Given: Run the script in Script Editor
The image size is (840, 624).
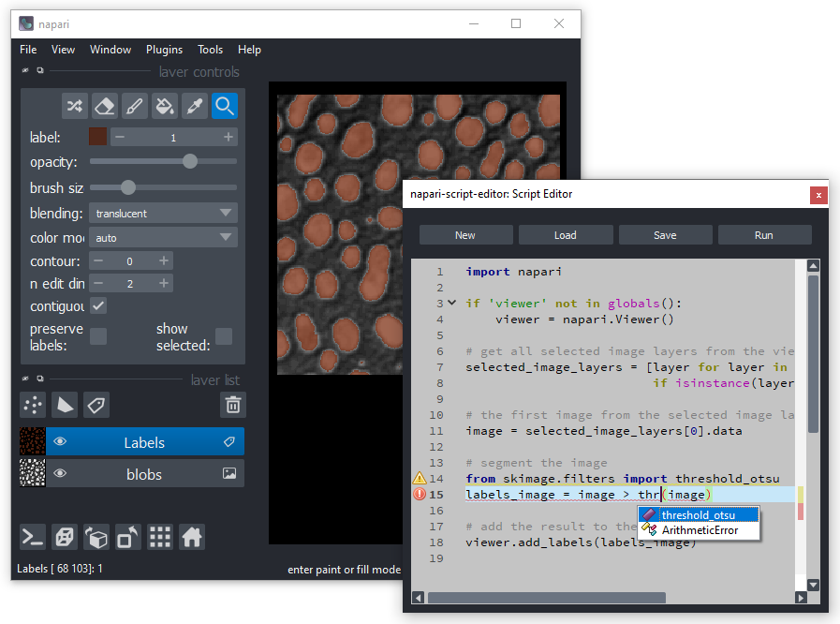Looking at the screenshot, I should tap(764, 235).
